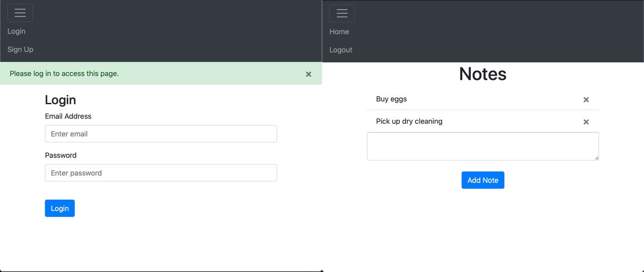Click the blue Login submit button

click(x=60, y=208)
